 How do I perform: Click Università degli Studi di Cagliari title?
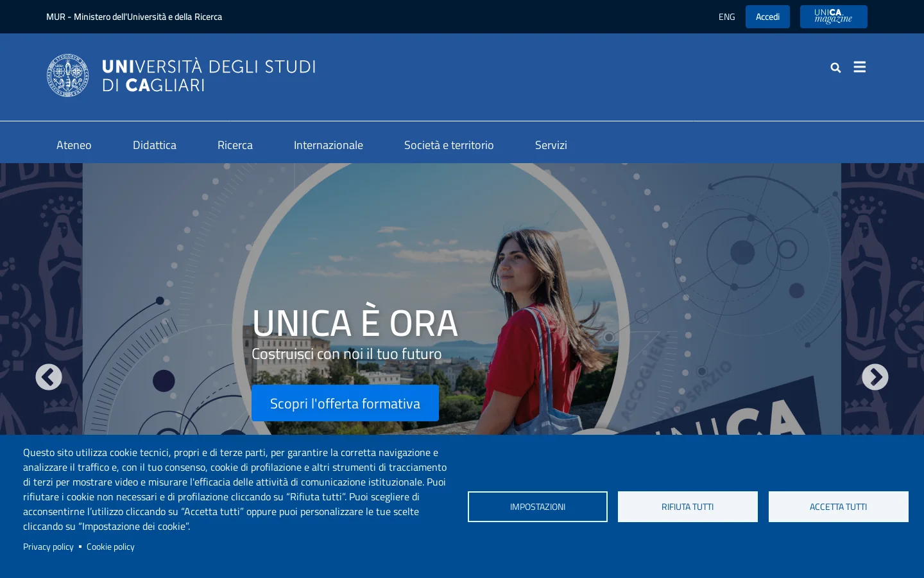209,76
